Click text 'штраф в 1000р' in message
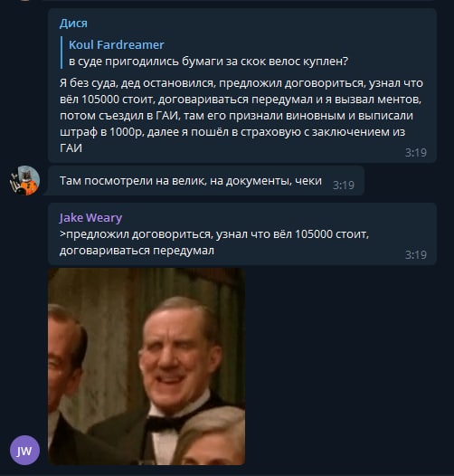Screen dimensions: 454x476 [x=101, y=132]
